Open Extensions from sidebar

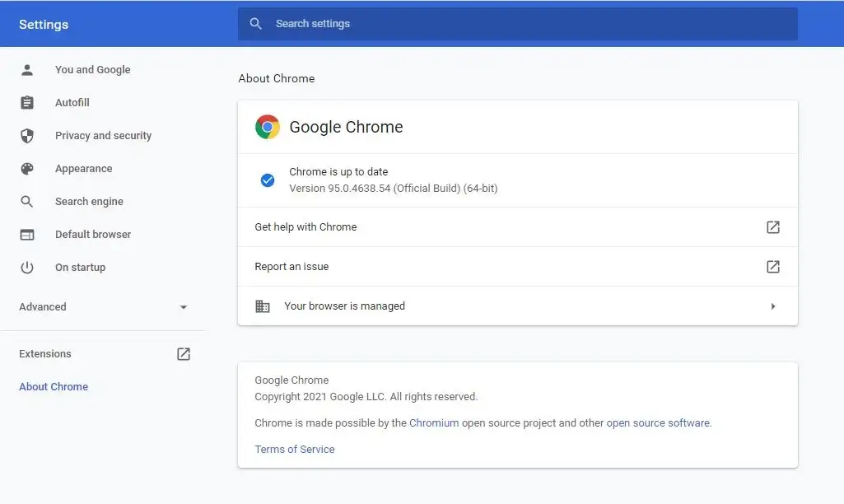tap(44, 354)
